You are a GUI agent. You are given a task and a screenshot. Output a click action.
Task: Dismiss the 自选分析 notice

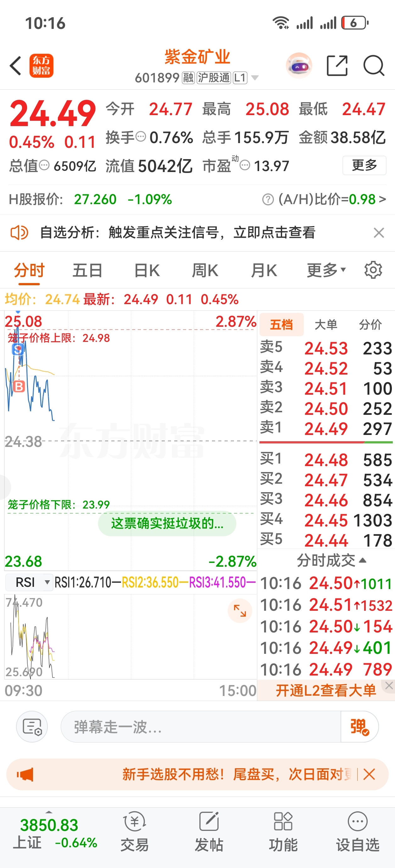[x=379, y=232]
